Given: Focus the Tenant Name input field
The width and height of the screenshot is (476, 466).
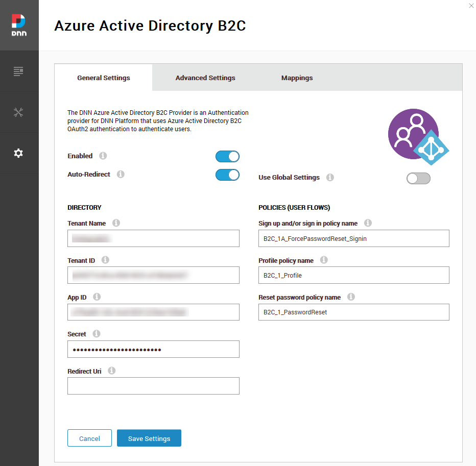Looking at the screenshot, I should tap(153, 238).
